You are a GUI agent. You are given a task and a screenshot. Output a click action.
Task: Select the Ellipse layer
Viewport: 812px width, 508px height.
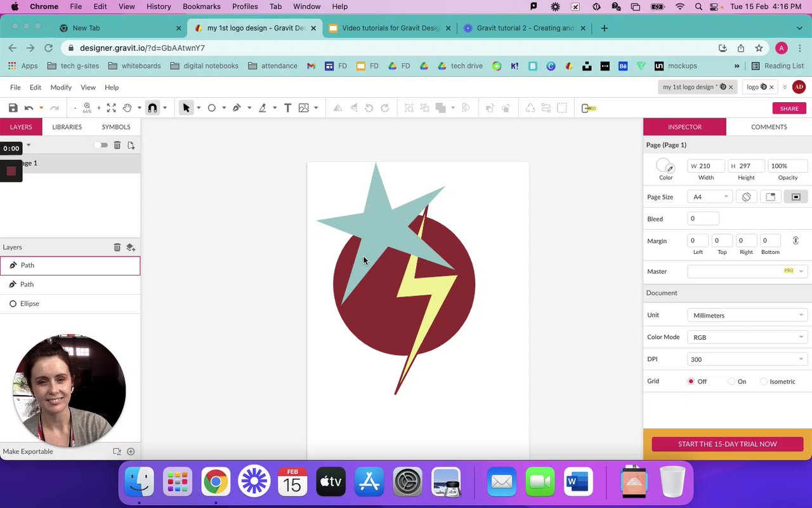[x=70, y=304]
